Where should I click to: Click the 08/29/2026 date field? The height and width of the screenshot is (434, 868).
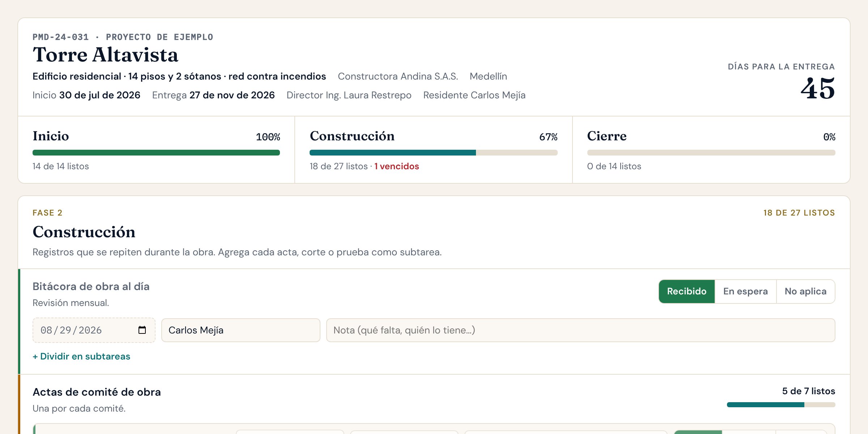tap(94, 330)
